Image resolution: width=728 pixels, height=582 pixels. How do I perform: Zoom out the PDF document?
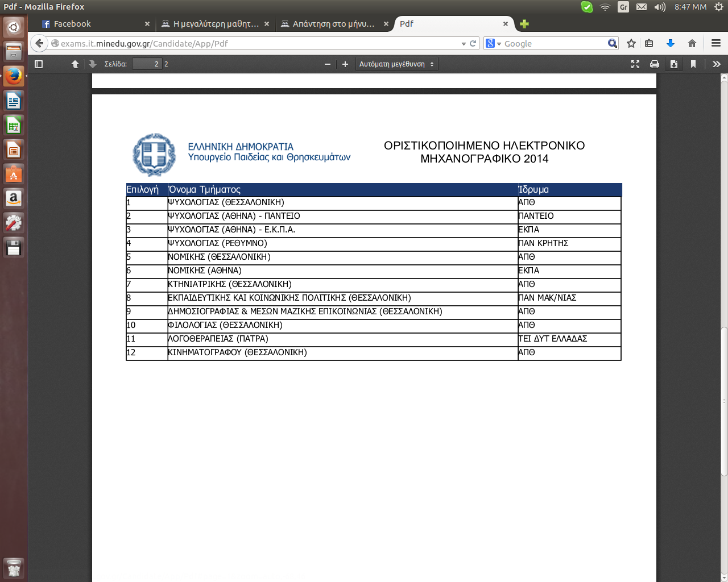click(328, 64)
